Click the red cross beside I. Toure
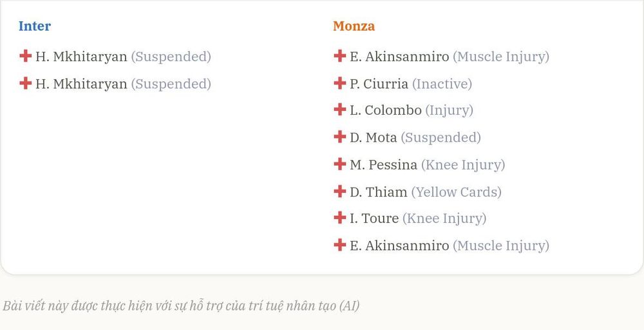The image size is (644, 330). point(339,217)
